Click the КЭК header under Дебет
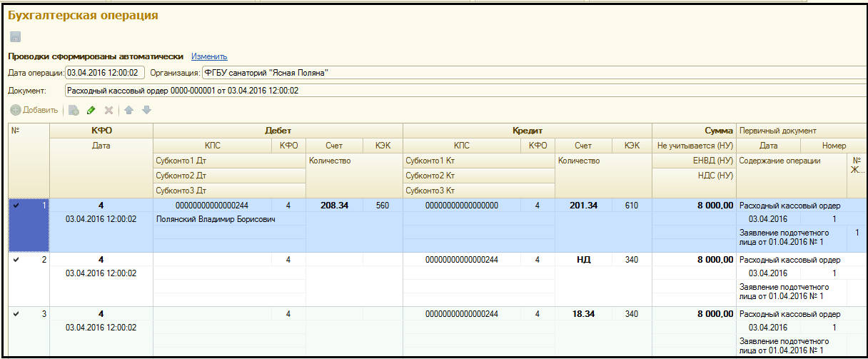 tap(383, 146)
